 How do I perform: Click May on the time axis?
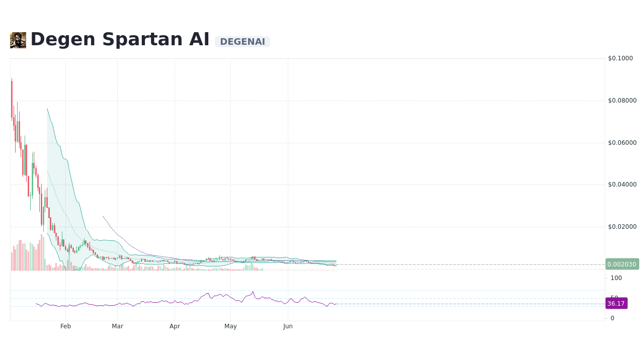click(230, 326)
